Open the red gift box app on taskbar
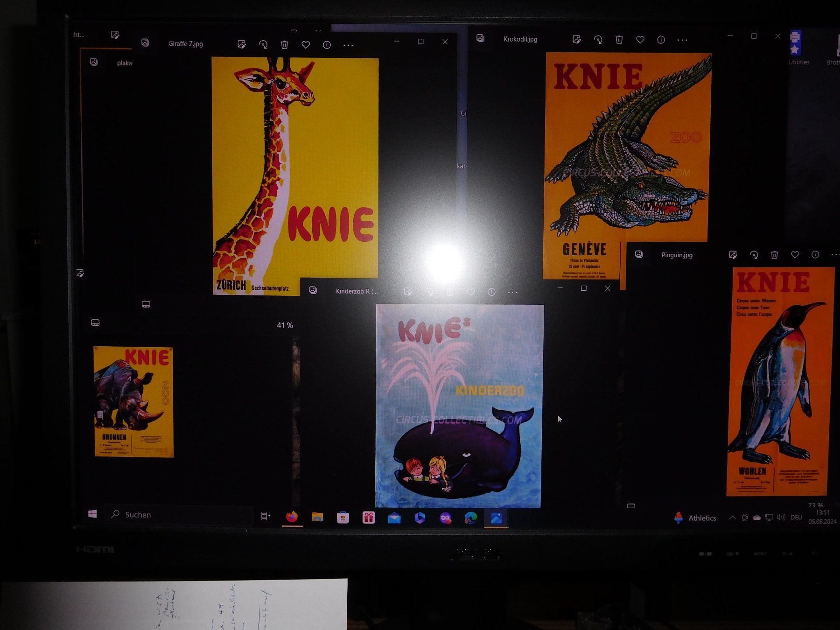 pos(369,518)
